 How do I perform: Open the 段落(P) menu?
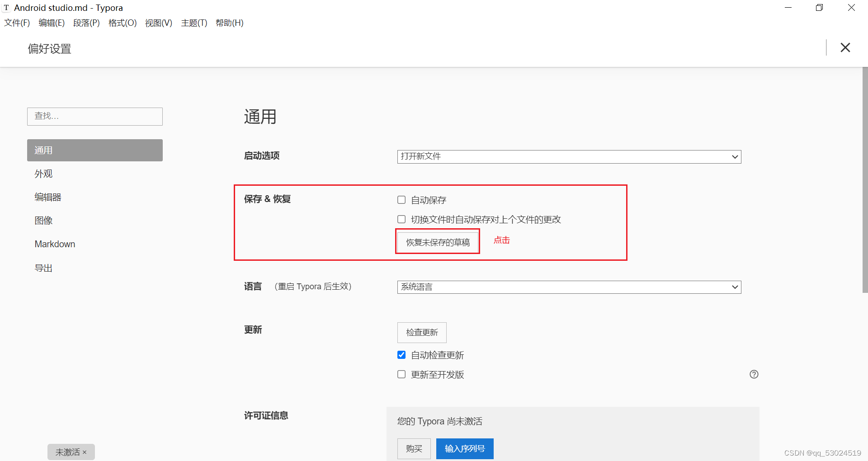click(86, 23)
